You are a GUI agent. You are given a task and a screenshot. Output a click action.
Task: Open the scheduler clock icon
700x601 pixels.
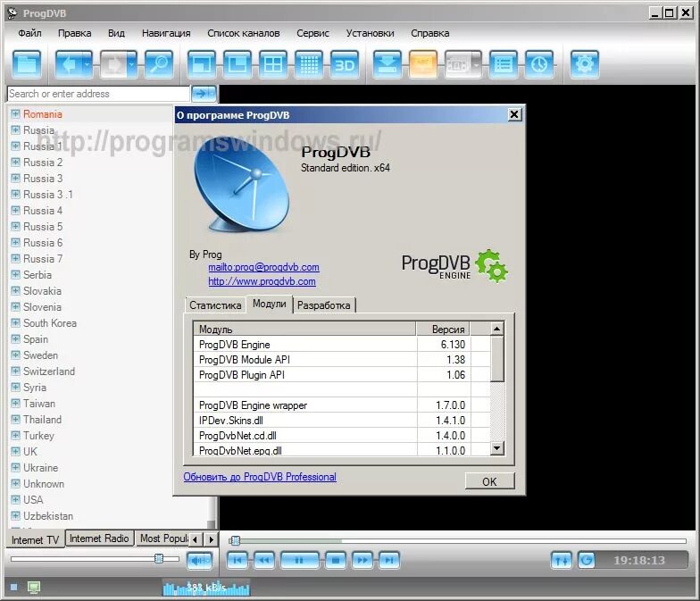(x=539, y=64)
